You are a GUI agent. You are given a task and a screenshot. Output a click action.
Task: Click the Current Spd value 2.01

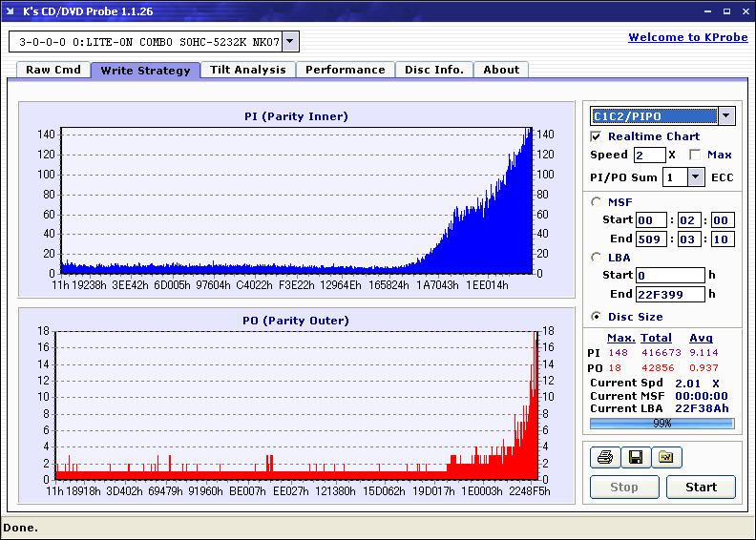coord(687,384)
